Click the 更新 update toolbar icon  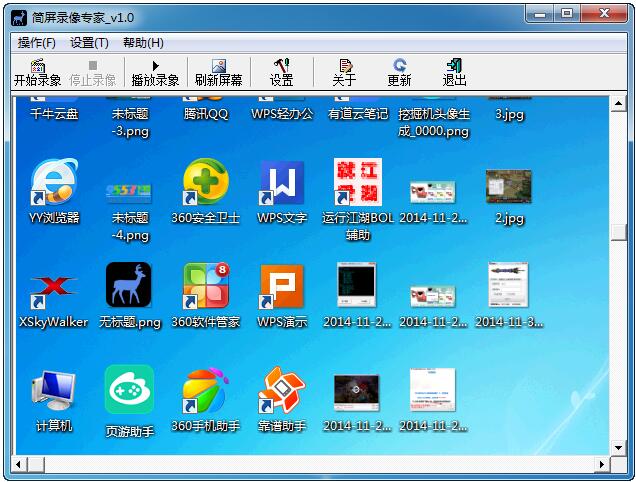point(399,72)
